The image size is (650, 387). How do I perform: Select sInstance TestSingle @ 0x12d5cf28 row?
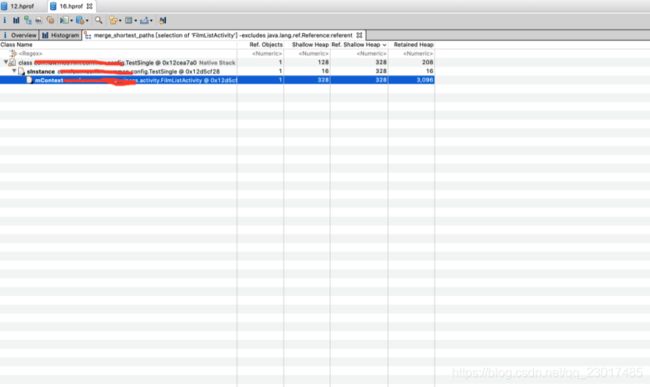point(217,71)
